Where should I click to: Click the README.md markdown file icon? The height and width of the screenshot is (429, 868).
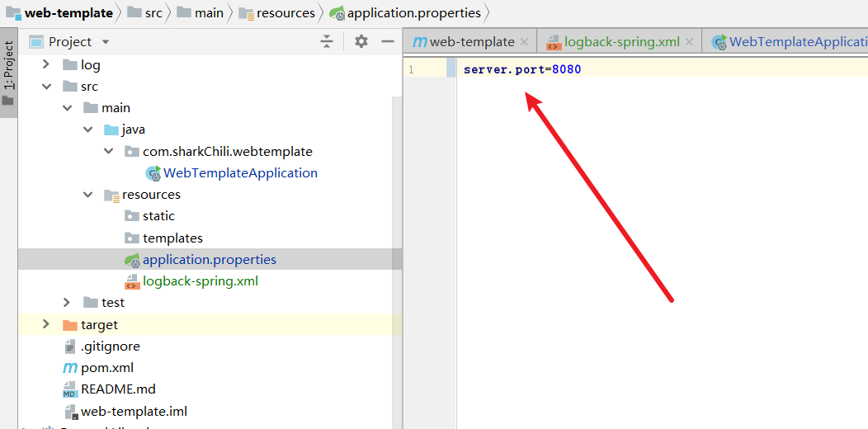coord(70,389)
